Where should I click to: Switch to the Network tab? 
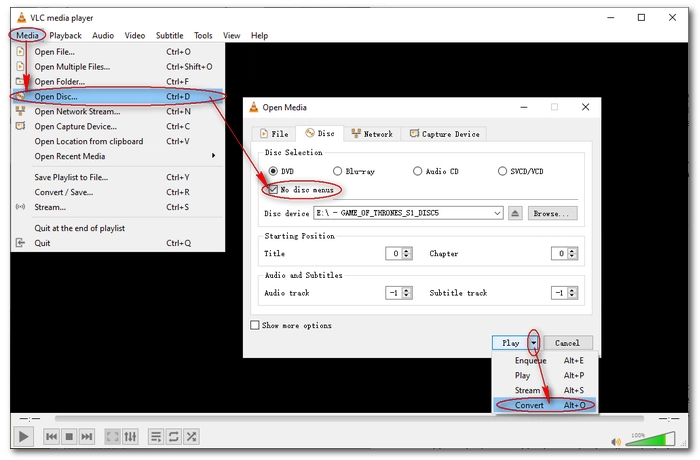(x=372, y=134)
